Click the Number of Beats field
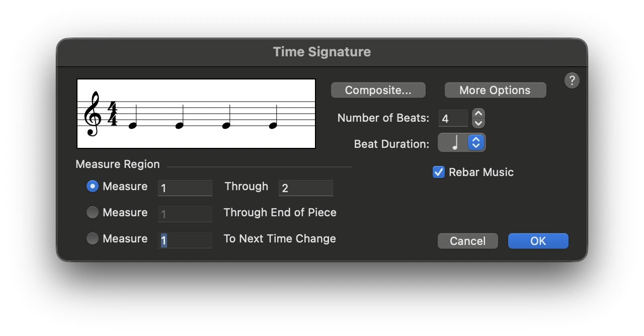 (453, 119)
